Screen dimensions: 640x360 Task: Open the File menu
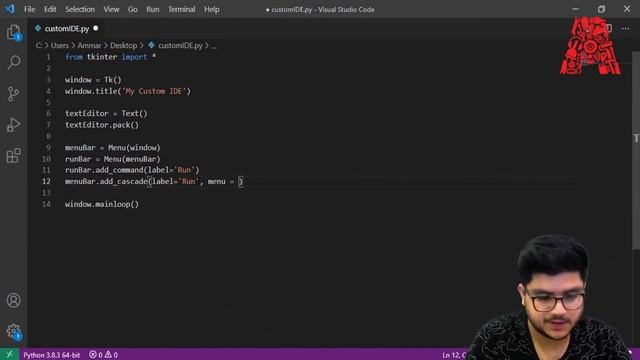[29, 9]
